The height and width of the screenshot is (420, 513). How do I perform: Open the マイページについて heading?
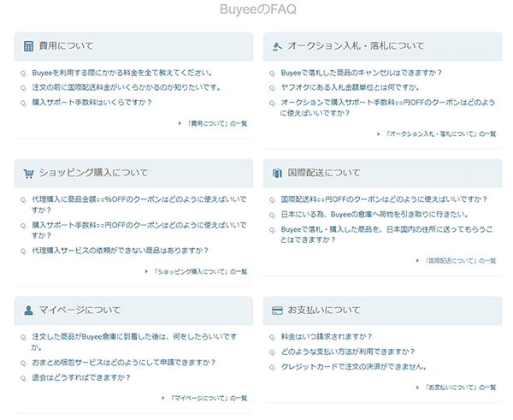pos(80,310)
